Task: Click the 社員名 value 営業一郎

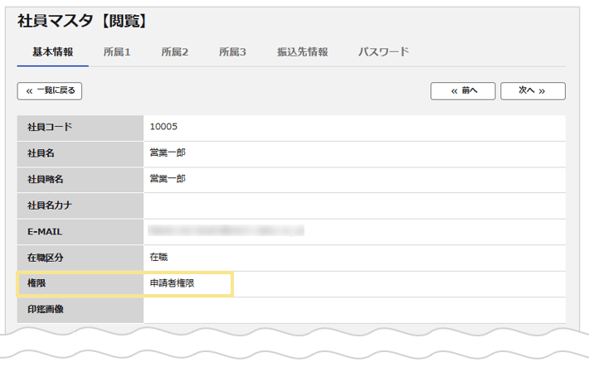Action: [x=168, y=153]
